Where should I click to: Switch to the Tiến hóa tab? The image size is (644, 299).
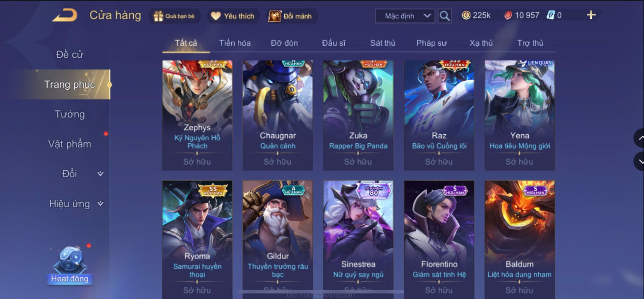(235, 43)
